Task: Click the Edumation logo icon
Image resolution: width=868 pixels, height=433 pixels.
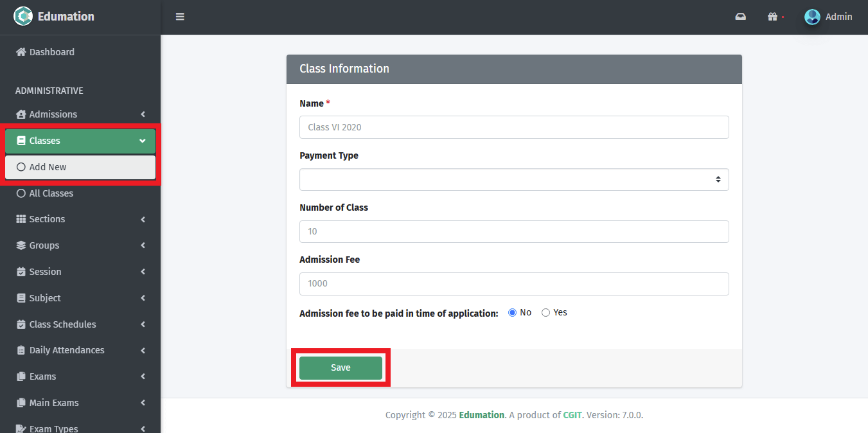Action: tap(23, 16)
